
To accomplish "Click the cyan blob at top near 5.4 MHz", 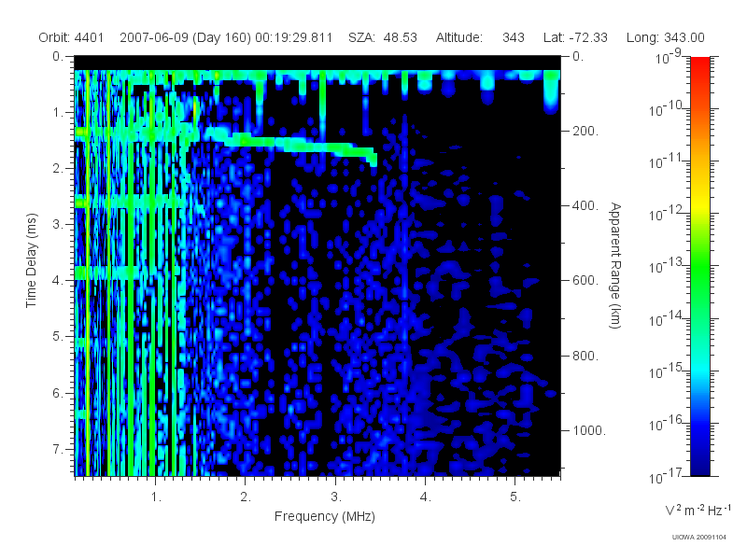I will click(551, 92).
